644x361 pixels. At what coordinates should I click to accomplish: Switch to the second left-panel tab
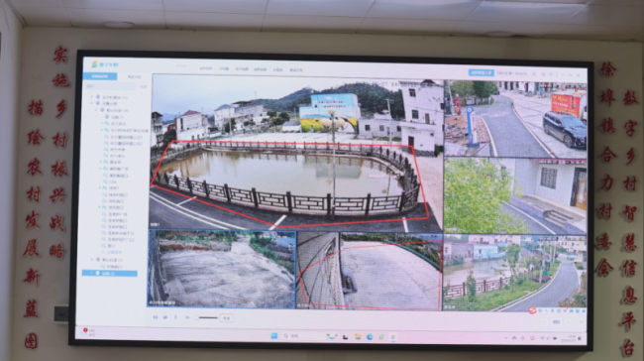[x=134, y=77]
